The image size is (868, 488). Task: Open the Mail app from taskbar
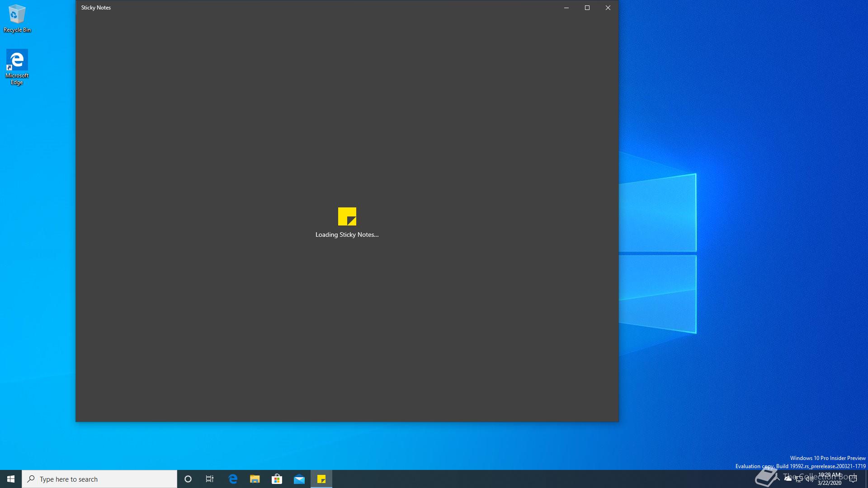(x=299, y=479)
